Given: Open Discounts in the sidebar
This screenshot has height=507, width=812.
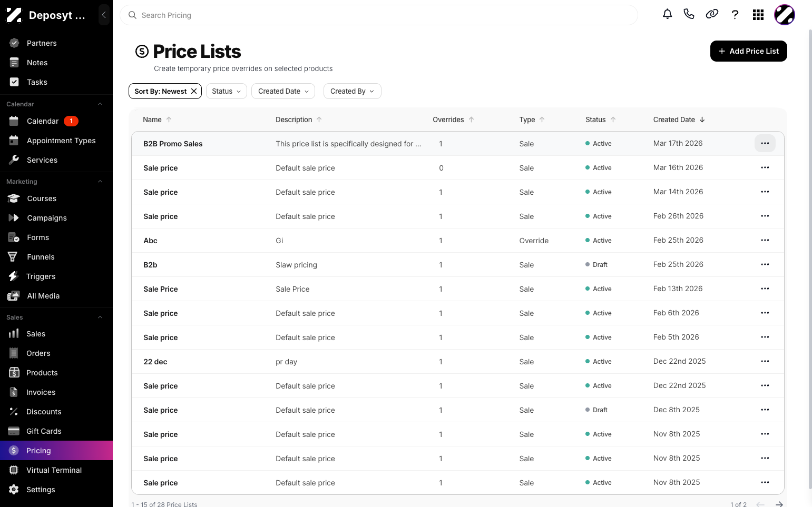Looking at the screenshot, I should (x=56, y=412).
